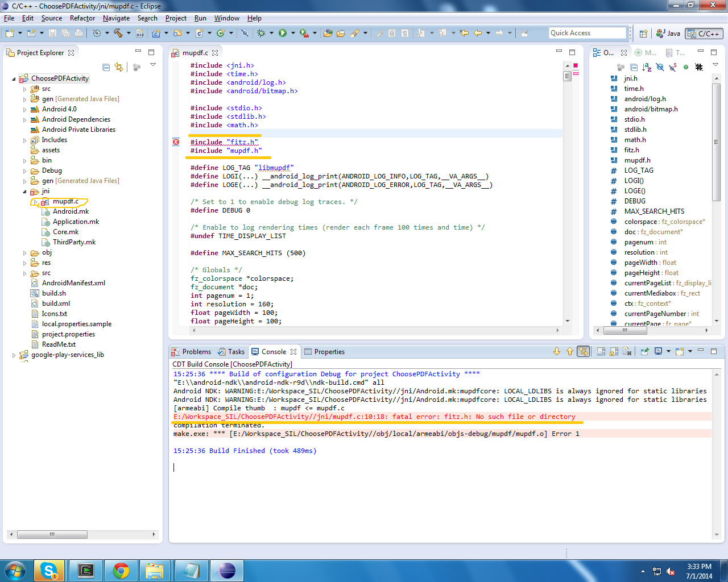Start debugging with the bug icon
Image resolution: width=728 pixels, height=582 pixels.
[x=261, y=33]
